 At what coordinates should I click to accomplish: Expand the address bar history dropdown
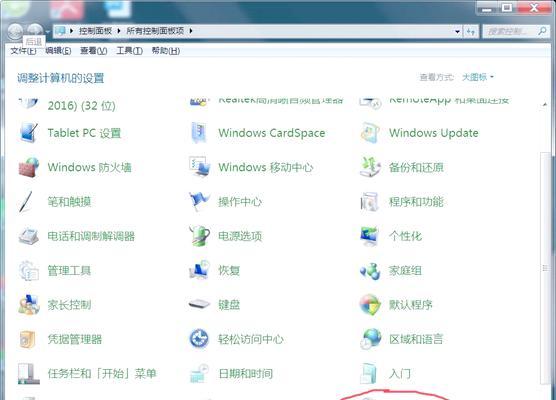pyautogui.click(x=457, y=32)
